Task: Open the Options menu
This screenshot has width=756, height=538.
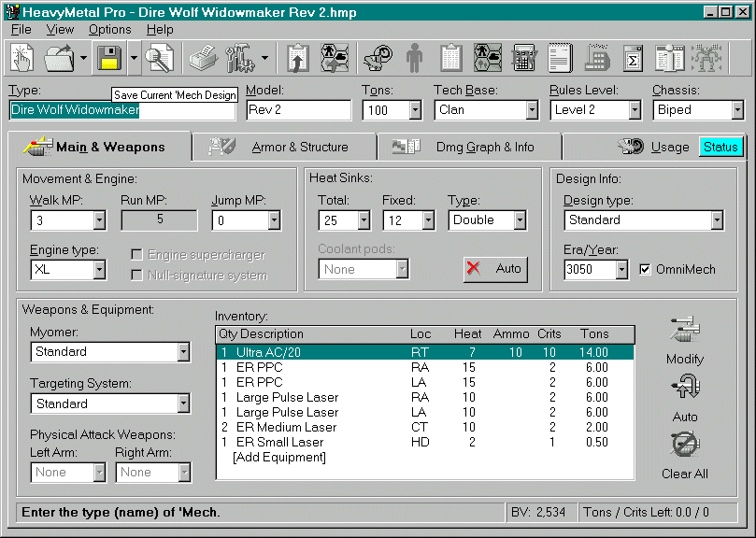Action: pos(110,30)
